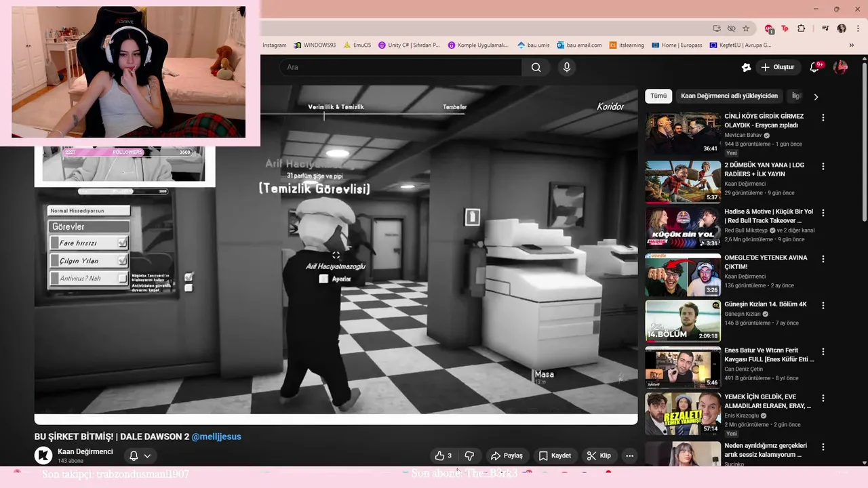This screenshot has height=488, width=868.
Task: Open the Mevtcan Bahav channel name
Action: pos(743,135)
